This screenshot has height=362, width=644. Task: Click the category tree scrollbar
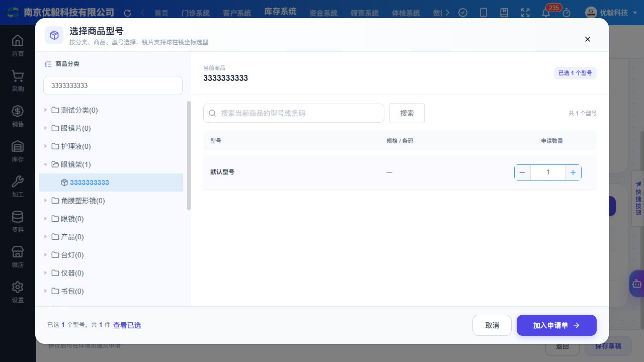point(189,156)
